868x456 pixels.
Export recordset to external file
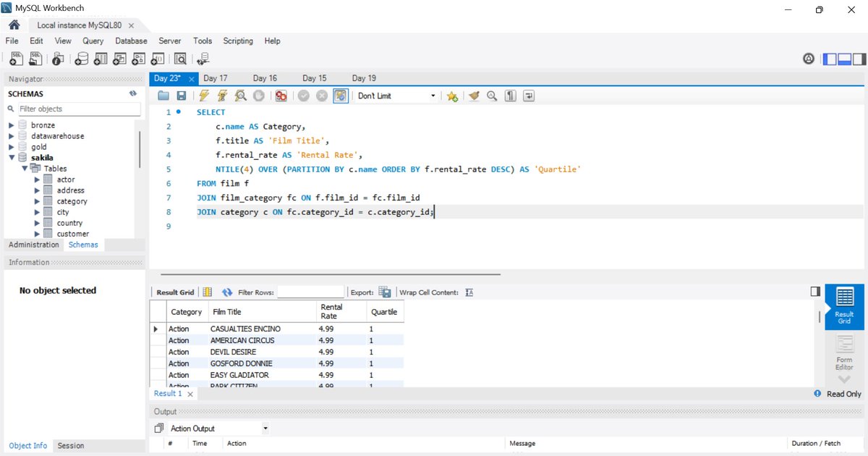(385, 292)
